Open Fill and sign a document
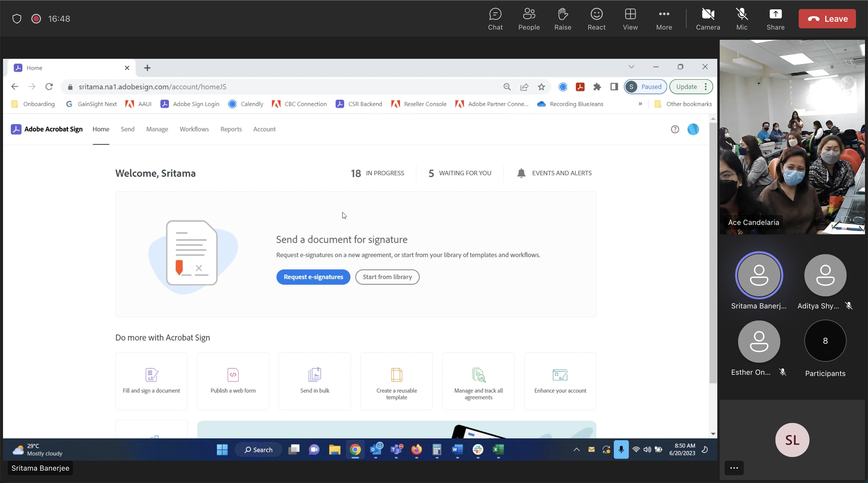The height and width of the screenshot is (483, 868). click(x=151, y=381)
